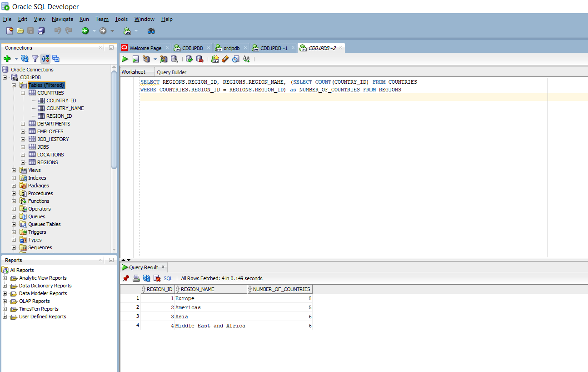
Task: Add new connection with green plus icon
Action: coord(7,59)
